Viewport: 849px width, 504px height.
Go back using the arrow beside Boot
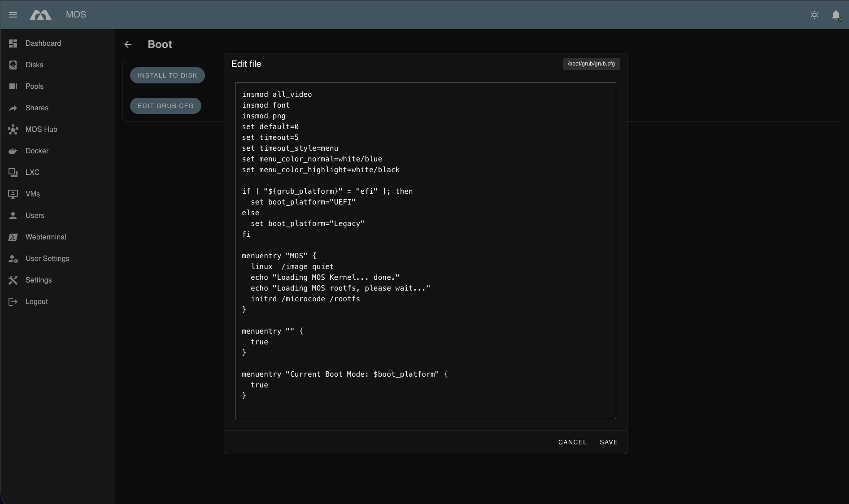128,44
